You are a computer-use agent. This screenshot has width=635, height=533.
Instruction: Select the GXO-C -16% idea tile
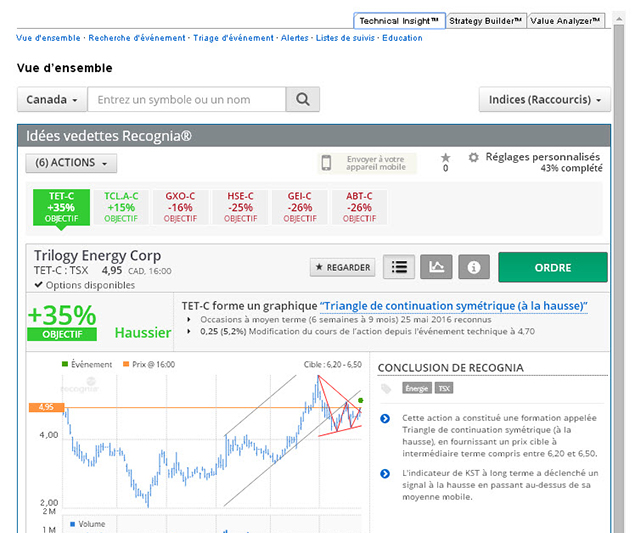pyautogui.click(x=180, y=207)
